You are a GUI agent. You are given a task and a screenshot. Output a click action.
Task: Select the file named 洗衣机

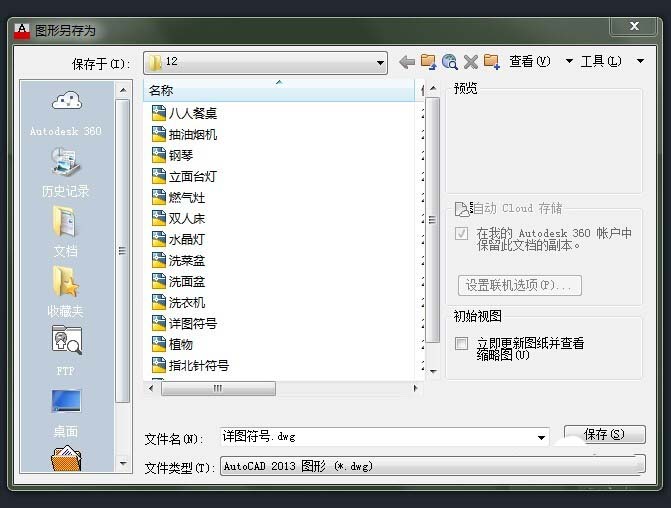coord(187,302)
